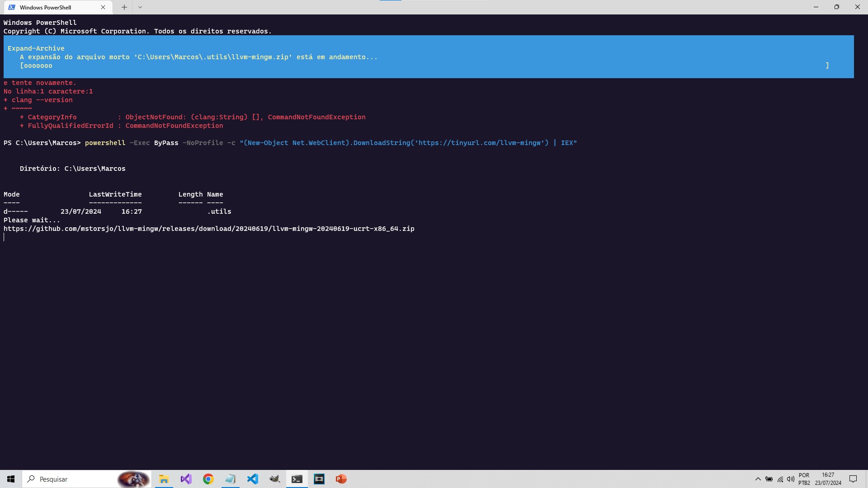
Task: Open the notification action center
Action: pos(853,479)
